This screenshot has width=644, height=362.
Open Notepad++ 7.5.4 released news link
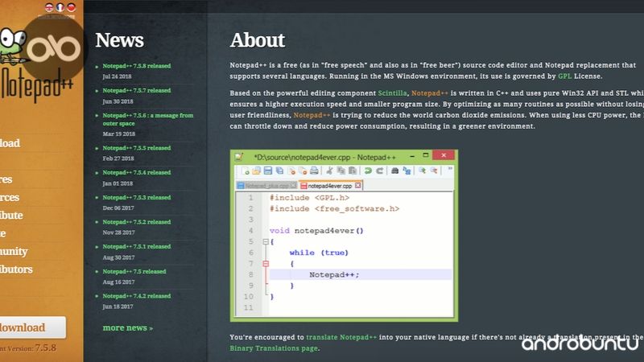[x=136, y=173]
